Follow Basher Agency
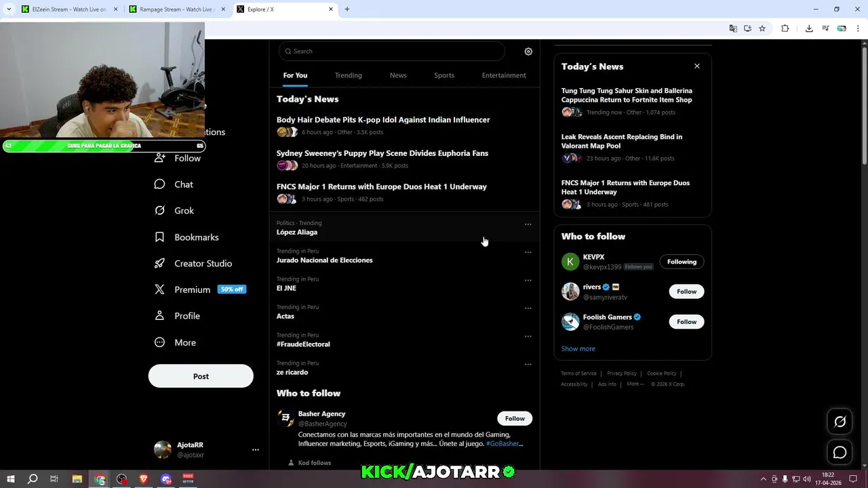The height and width of the screenshot is (488, 868). tap(515, 418)
